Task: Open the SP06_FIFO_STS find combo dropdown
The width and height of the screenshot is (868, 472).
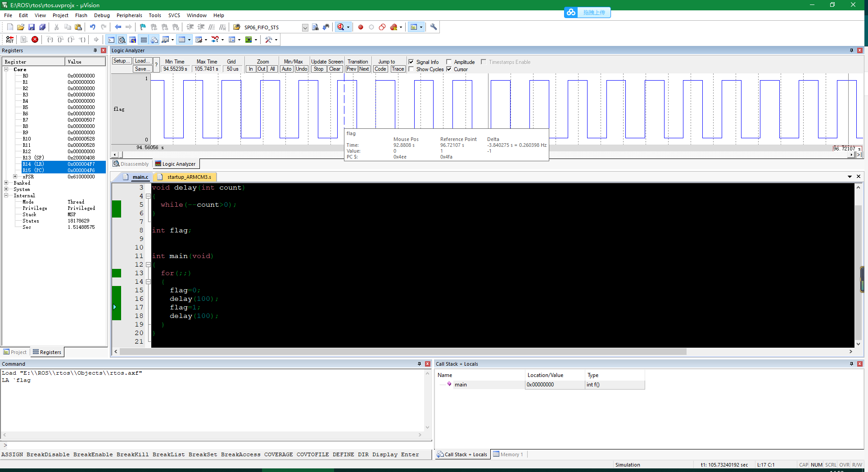Action: [305, 27]
